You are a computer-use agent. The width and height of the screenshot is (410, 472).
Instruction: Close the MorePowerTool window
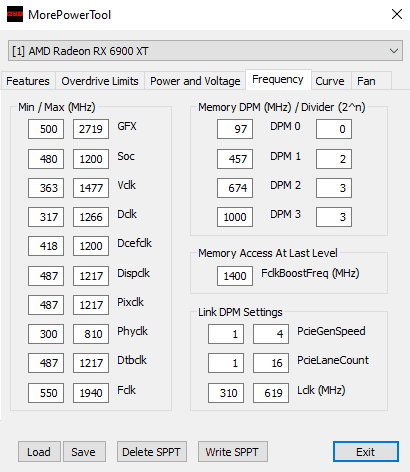click(x=397, y=14)
